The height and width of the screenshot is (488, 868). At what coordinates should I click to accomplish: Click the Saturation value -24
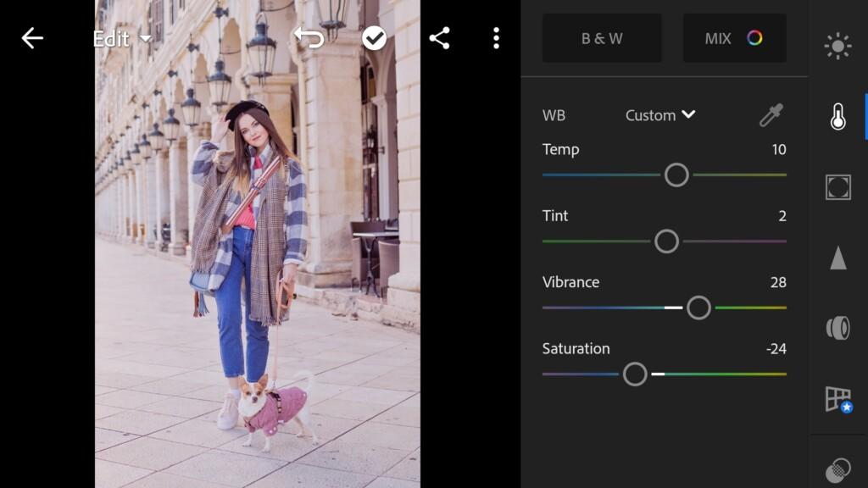point(776,348)
